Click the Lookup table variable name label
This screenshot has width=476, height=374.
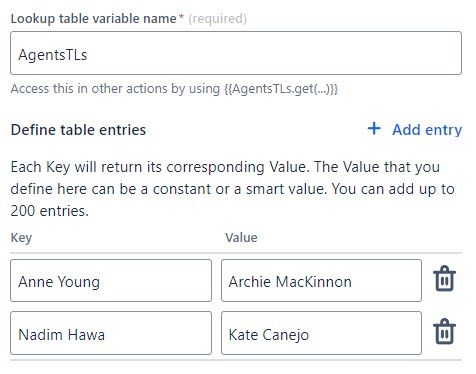[93, 19]
